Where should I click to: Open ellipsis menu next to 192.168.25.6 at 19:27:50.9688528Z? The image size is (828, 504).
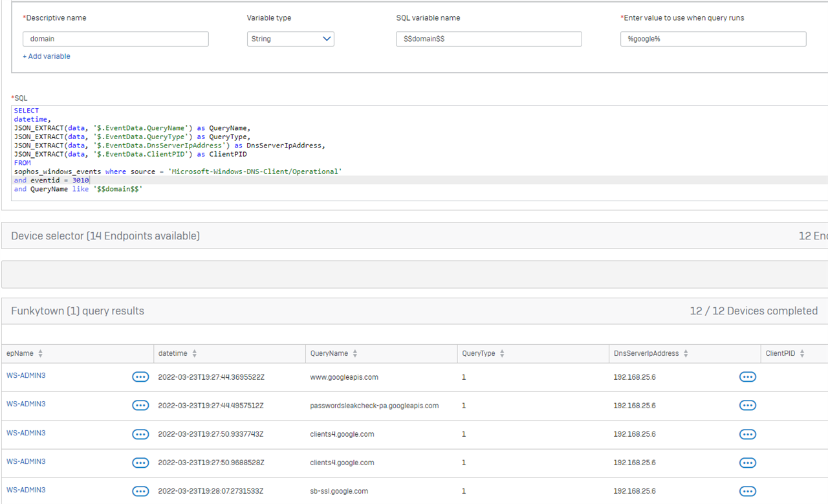point(748,463)
